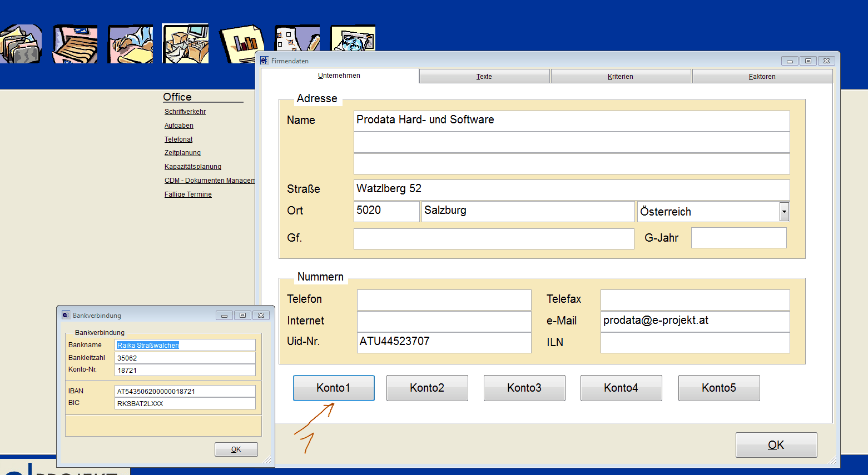Screen dimensions: 868x475
Task: Open the bar chart report icon
Action: (241, 44)
